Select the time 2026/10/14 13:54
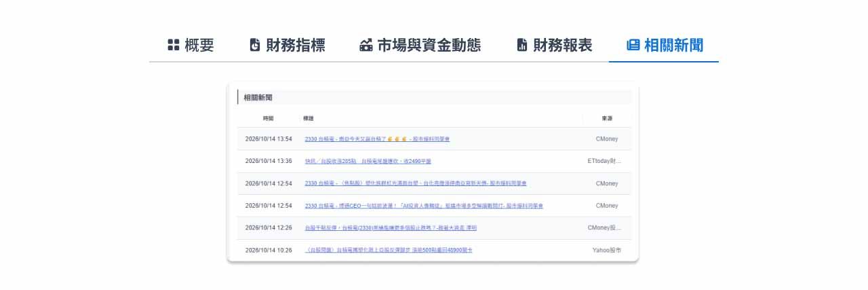Screen dimensions: 868x290 coord(269,139)
